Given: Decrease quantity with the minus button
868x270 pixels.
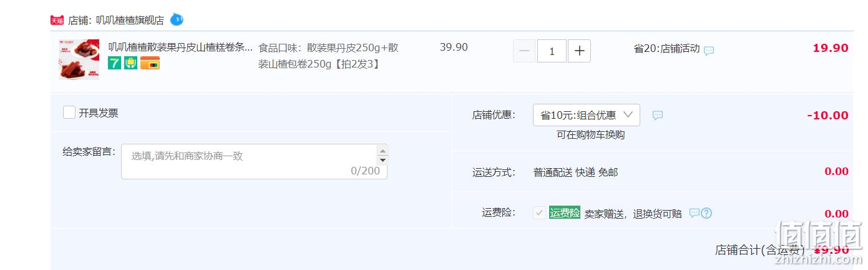Looking at the screenshot, I should 524,51.
